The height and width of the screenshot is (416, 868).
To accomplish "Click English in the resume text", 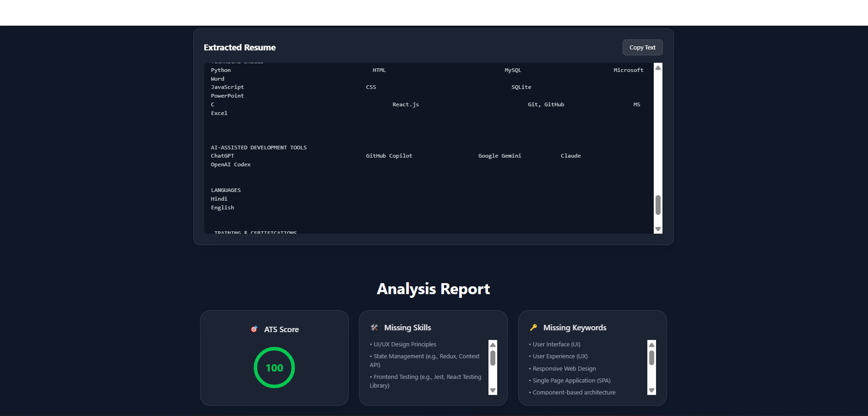I will 222,208.
